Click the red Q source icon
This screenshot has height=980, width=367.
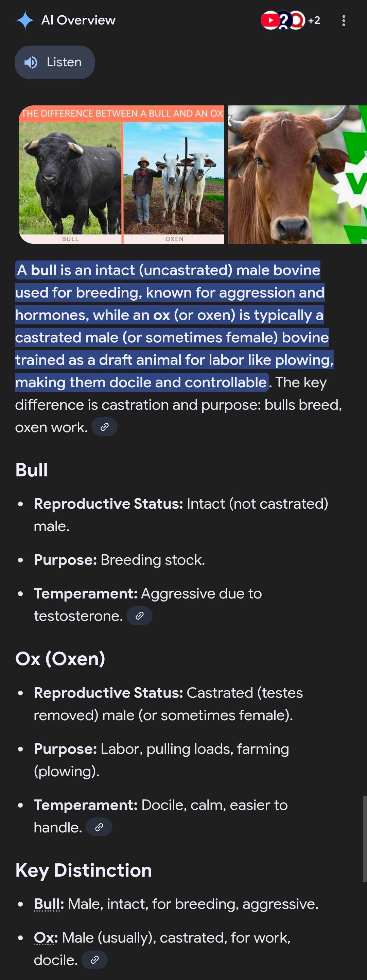coord(298,20)
